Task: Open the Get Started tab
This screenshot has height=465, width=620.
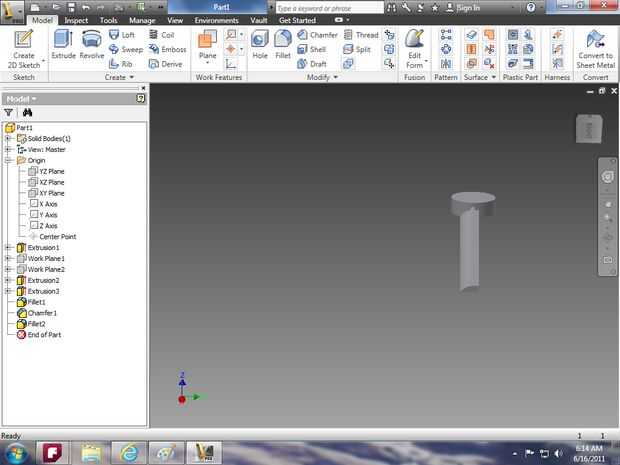Action: click(x=297, y=20)
